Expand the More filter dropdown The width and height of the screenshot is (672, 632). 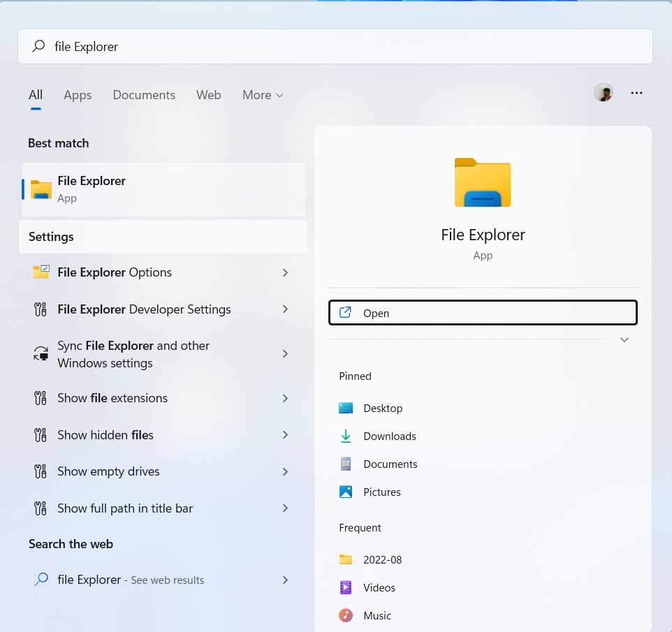[263, 95]
